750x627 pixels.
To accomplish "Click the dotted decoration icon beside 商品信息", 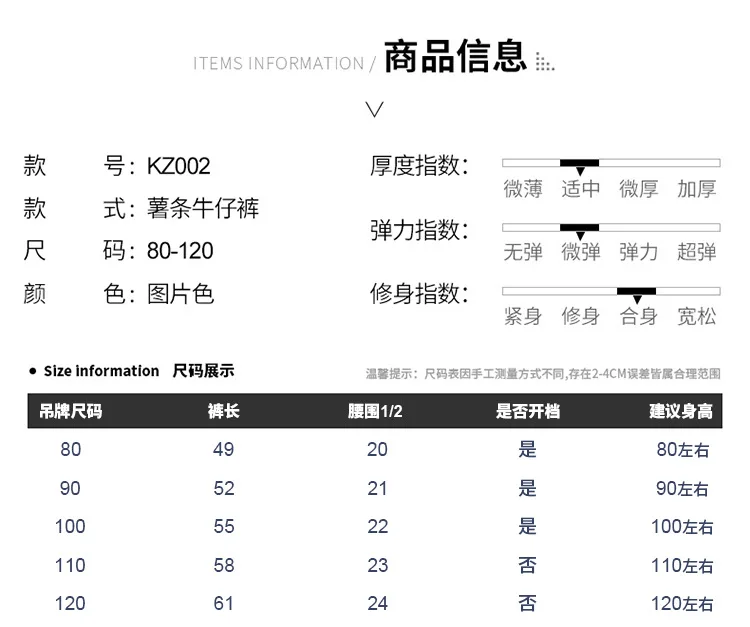I will 545,62.
